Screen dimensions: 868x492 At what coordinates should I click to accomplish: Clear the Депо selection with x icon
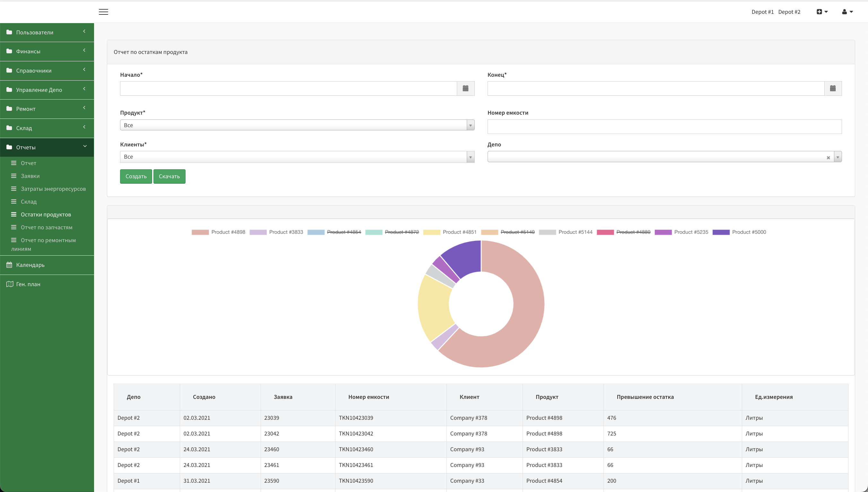click(x=828, y=157)
